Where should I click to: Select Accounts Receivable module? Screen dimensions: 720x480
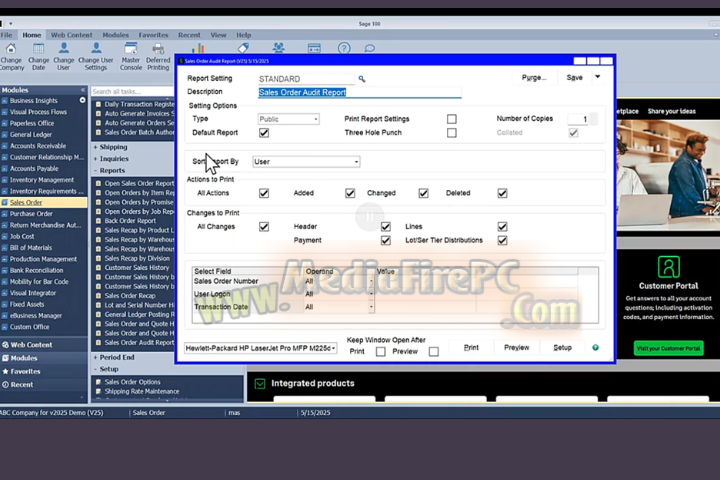38,146
